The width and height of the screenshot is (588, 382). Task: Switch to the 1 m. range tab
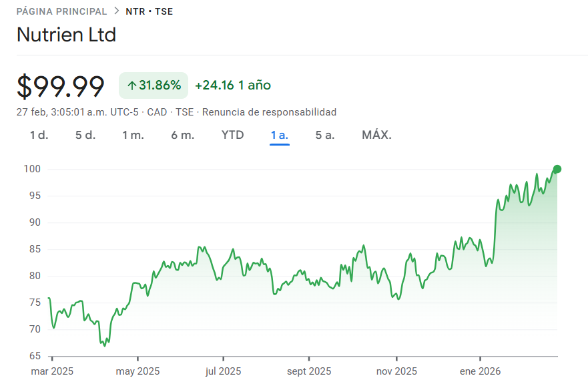tap(133, 135)
